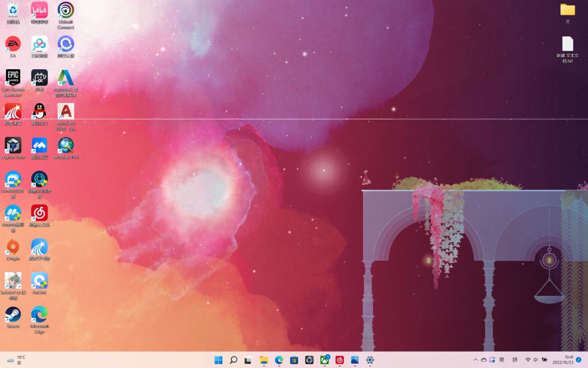Launch the Epic Games Launcher shortcut
Screen dimensions: 588x368
13,83
